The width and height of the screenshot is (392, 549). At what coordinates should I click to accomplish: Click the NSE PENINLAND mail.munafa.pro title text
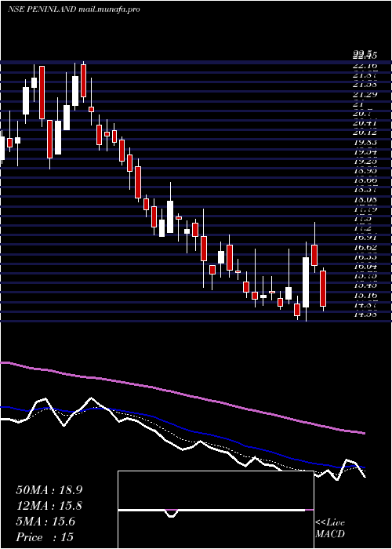[74, 9]
